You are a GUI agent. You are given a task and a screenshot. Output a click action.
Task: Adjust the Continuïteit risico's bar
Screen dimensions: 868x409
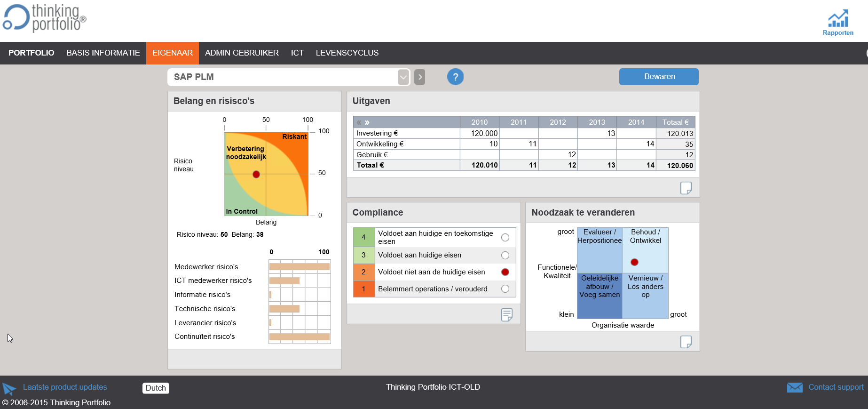[300, 337]
